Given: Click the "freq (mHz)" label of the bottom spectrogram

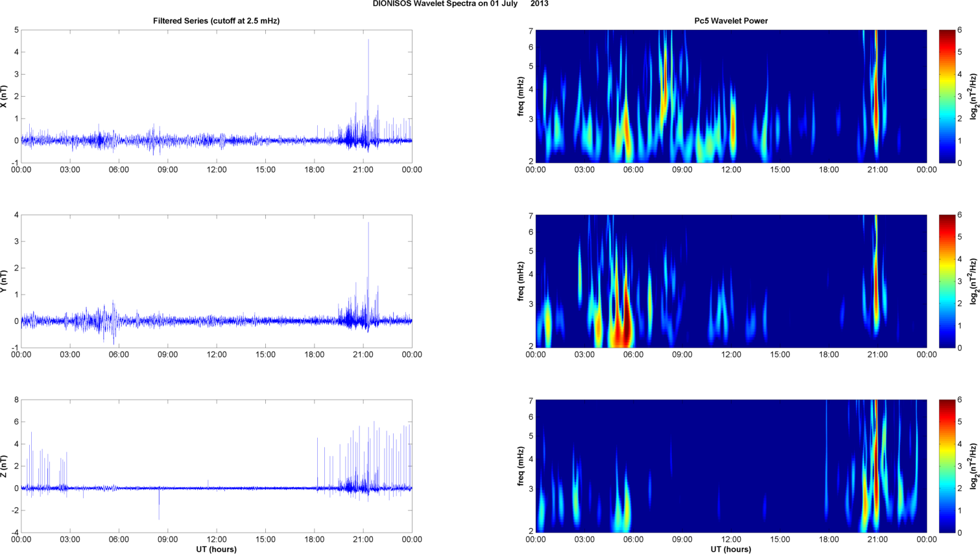Looking at the screenshot, I should pos(520,466).
